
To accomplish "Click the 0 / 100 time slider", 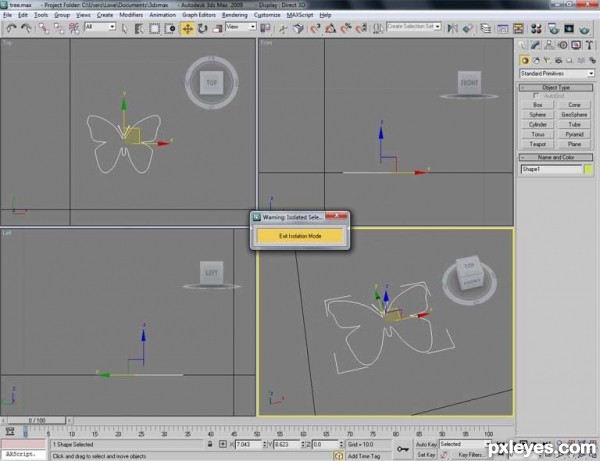I will [37, 420].
